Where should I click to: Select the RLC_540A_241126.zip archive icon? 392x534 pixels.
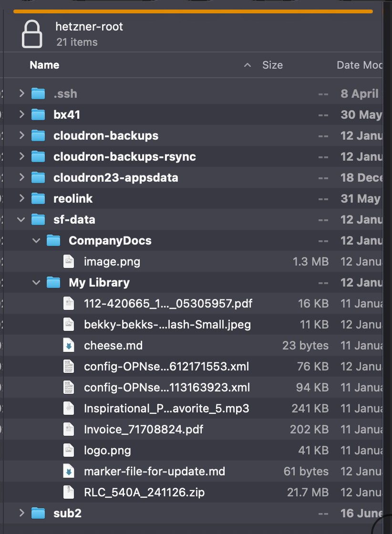pyautogui.click(x=68, y=492)
